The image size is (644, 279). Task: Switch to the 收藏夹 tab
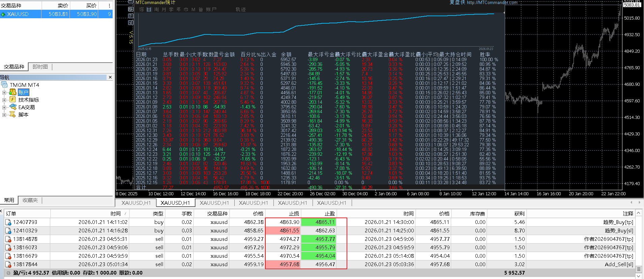tap(30, 200)
